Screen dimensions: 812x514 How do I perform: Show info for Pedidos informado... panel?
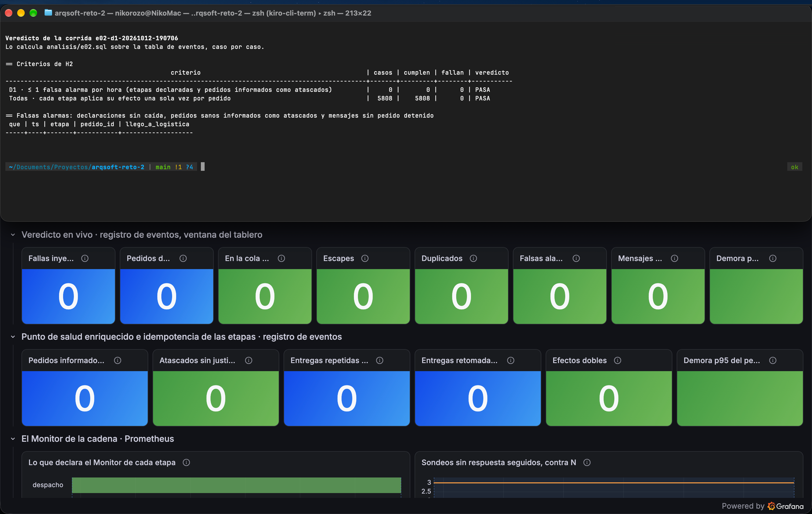[118, 361]
